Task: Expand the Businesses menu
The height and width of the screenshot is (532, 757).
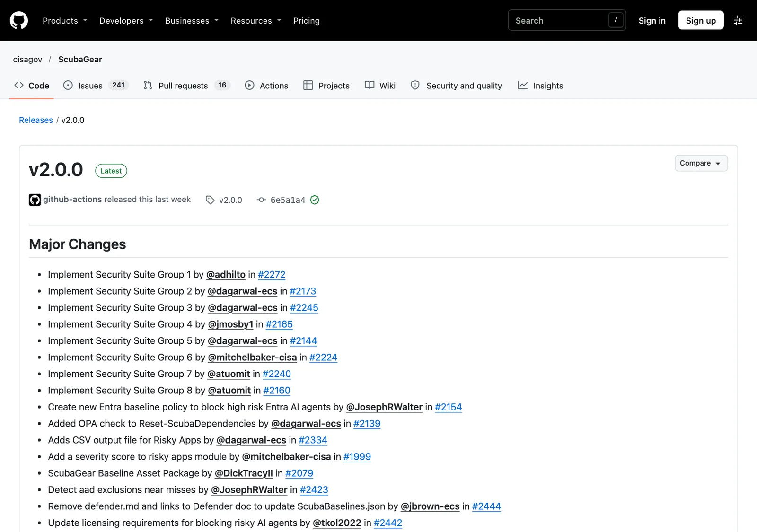Action: pos(192,21)
